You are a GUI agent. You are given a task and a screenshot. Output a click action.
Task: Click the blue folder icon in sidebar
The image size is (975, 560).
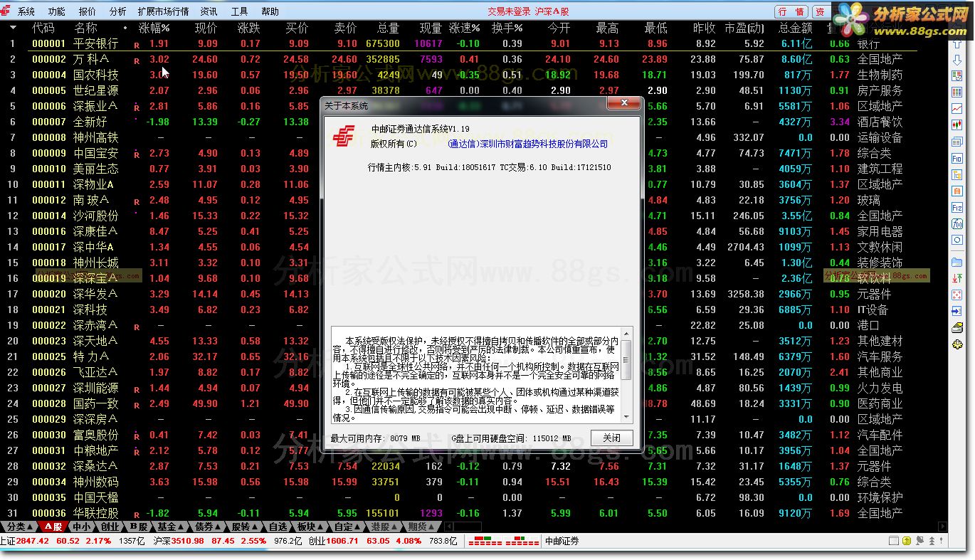pyautogui.click(x=956, y=261)
